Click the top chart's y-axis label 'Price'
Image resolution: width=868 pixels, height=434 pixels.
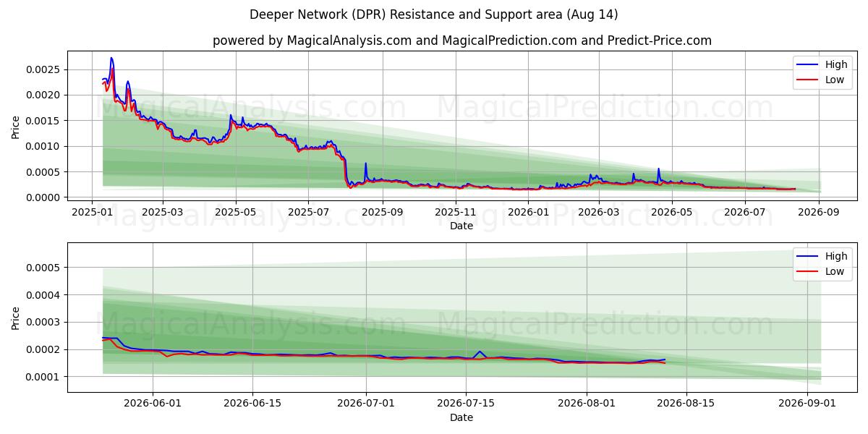[16, 127]
